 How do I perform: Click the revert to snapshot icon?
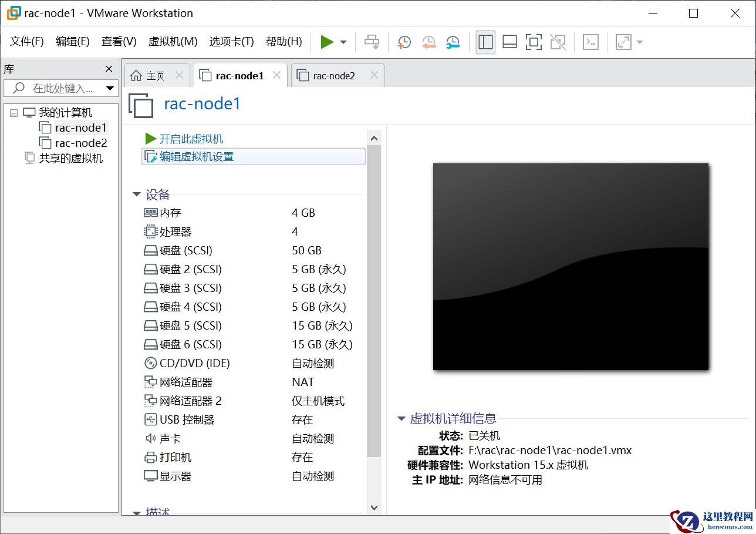[428, 42]
